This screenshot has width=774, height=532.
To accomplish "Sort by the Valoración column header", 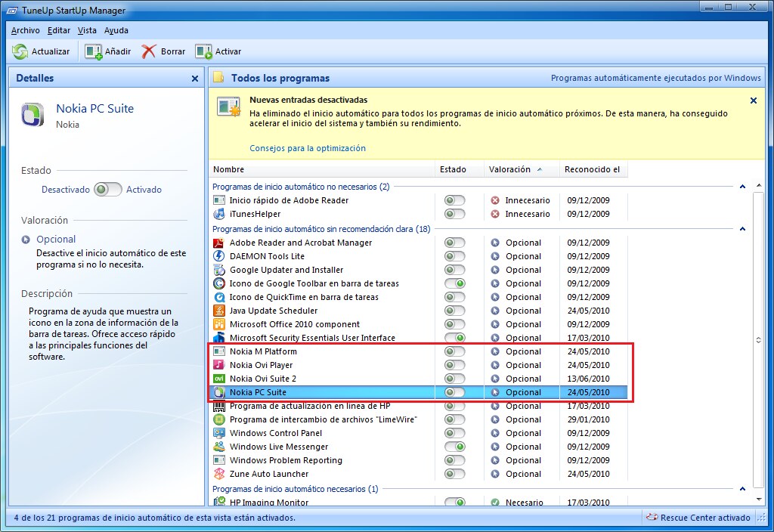I will click(x=522, y=169).
